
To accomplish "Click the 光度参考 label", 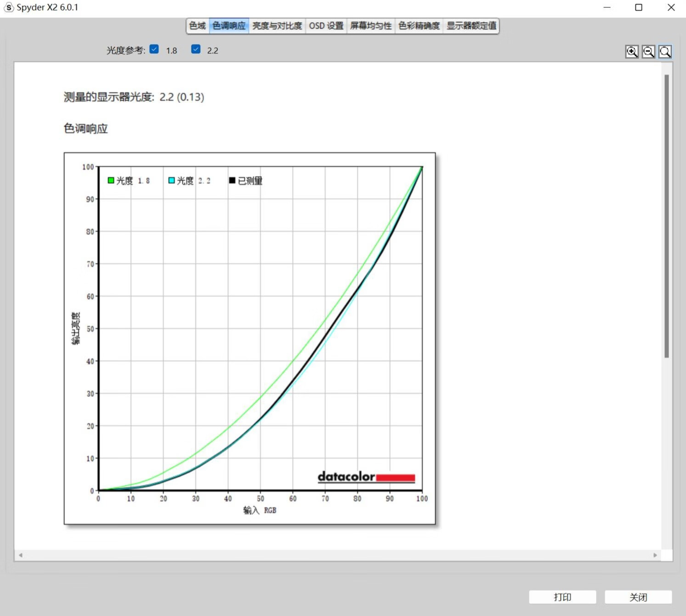I will click(126, 51).
